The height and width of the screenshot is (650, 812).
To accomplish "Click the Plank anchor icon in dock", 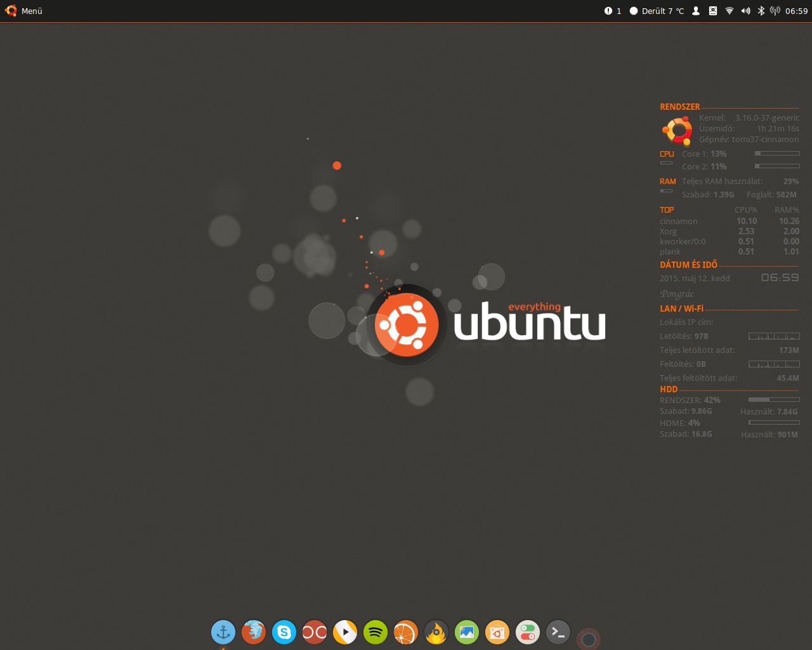I will pyautogui.click(x=223, y=632).
